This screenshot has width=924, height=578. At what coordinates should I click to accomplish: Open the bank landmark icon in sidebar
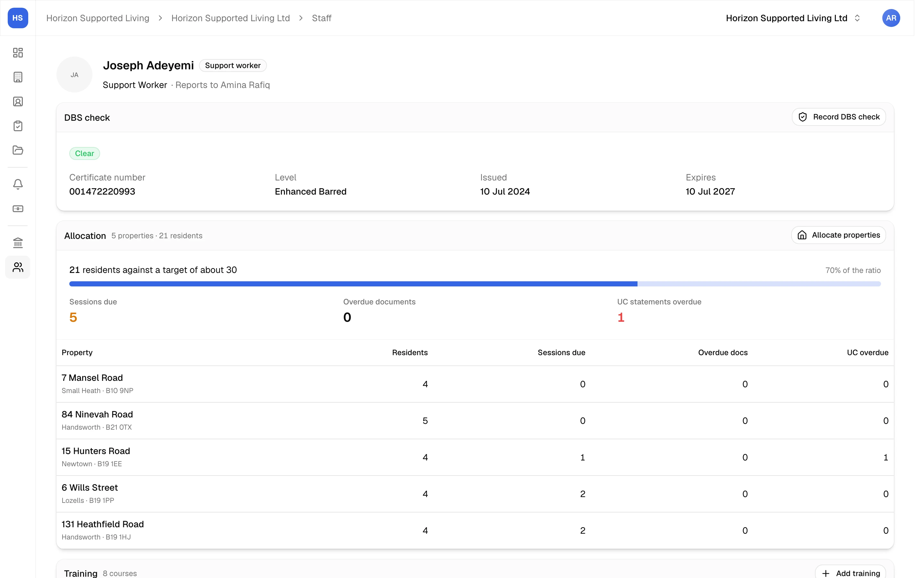pyautogui.click(x=18, y=243)
